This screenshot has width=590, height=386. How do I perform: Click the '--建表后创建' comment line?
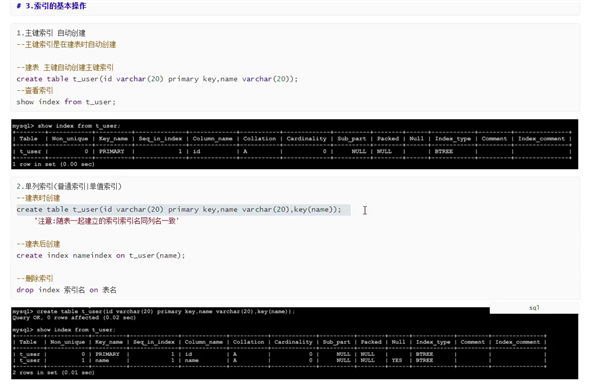(38, 244)
